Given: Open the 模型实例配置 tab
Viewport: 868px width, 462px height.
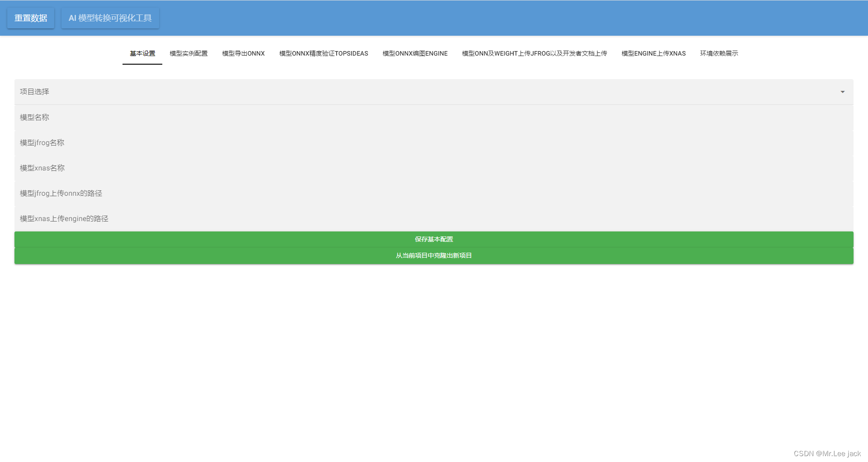Looking at the screenshot, I should pyautogui.click(x=189, y=53).
